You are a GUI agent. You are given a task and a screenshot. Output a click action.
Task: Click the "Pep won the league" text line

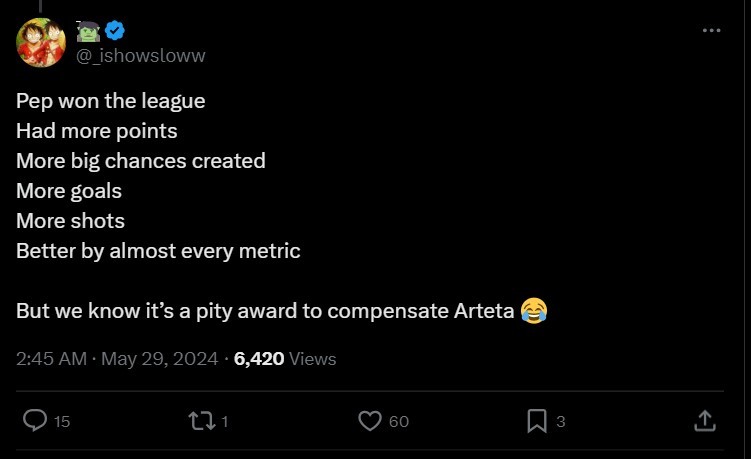pos(110,101)
